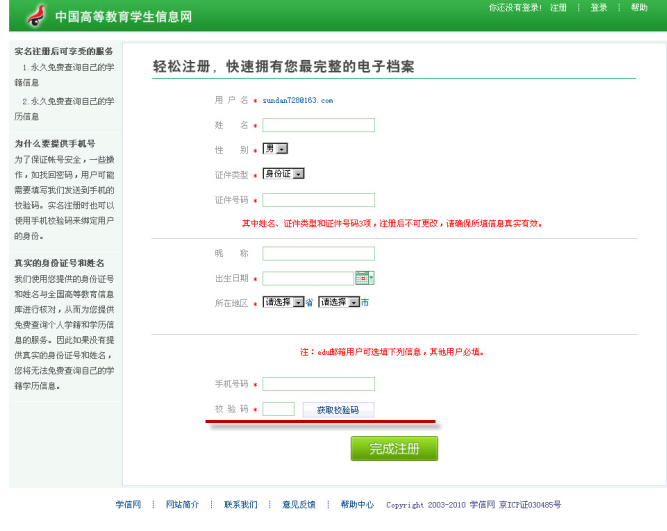The image size is (667, 531).
Task: Open the city 请选择 dropdown
Action: [339, 302]
